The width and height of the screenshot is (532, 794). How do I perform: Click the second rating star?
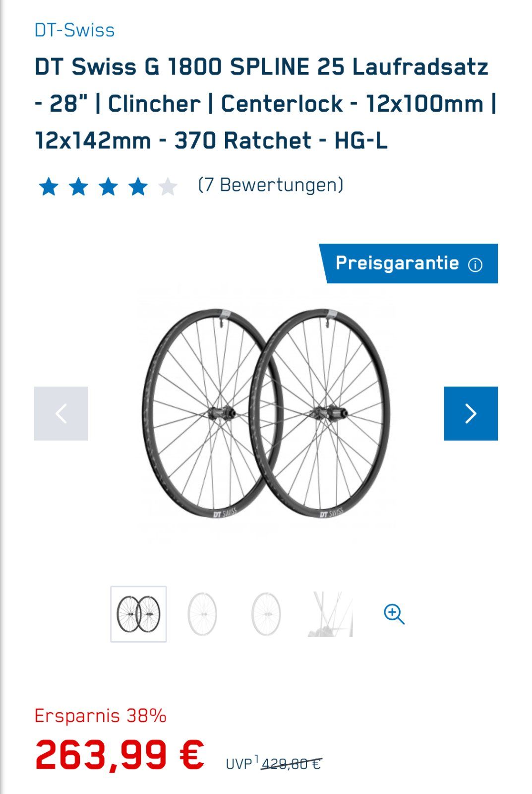point(78,187)
